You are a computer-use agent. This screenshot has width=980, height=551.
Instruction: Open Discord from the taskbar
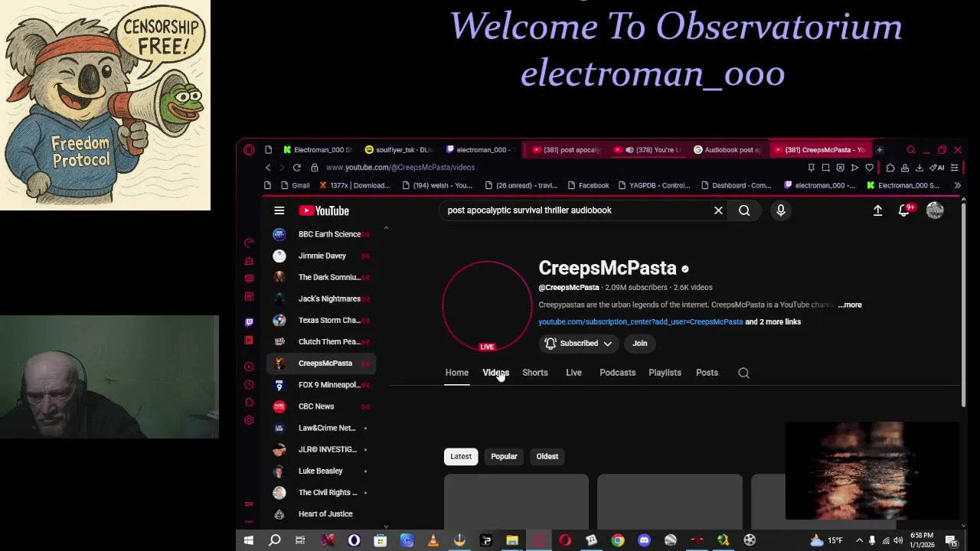coord(644,540)
